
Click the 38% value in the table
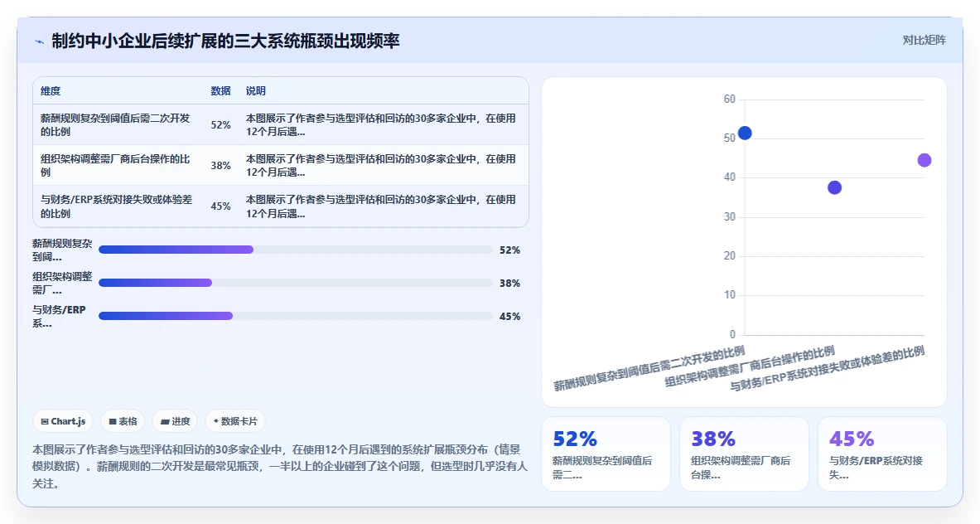220,166
